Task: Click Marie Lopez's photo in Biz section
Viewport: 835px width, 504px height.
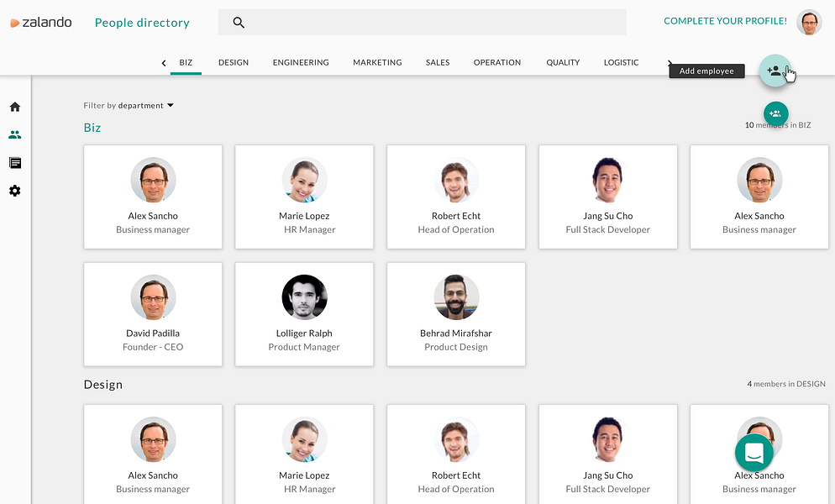Action: point(304,180)
